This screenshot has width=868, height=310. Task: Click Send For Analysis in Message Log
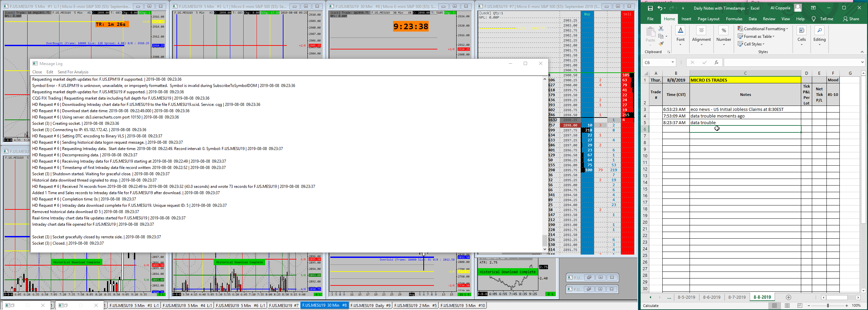click(73, 72)
